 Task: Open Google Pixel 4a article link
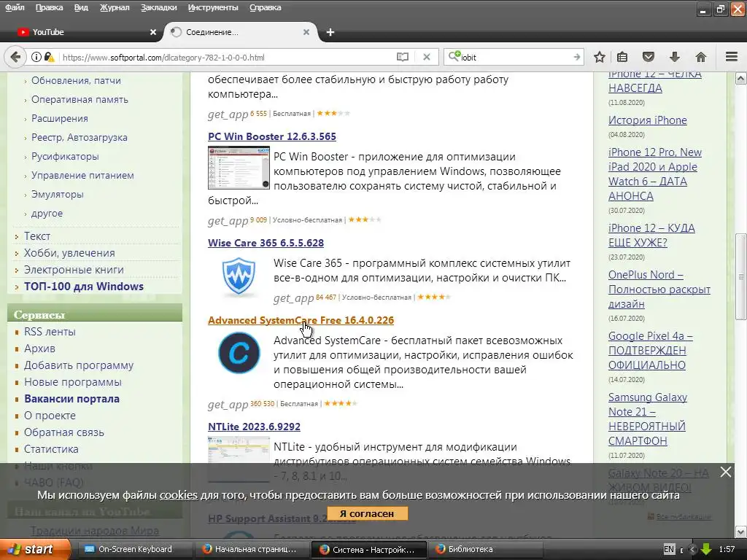click(650, 351)
